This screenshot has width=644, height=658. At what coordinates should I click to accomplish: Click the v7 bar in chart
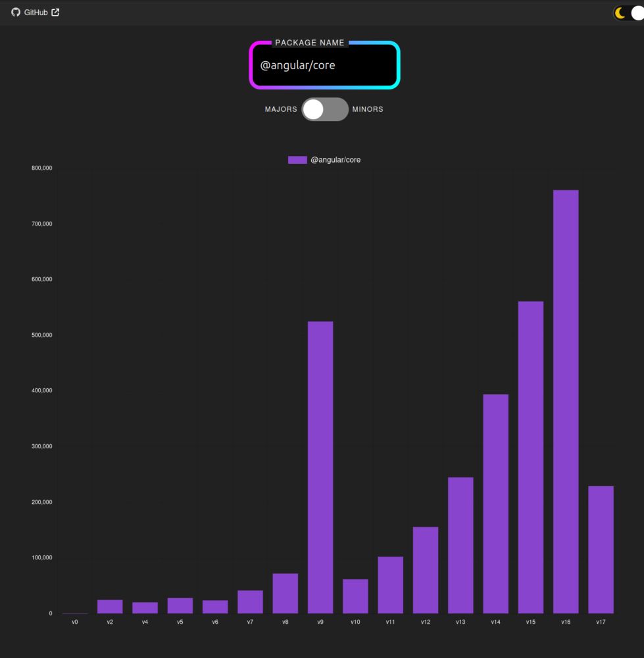(x=250, y=602)
